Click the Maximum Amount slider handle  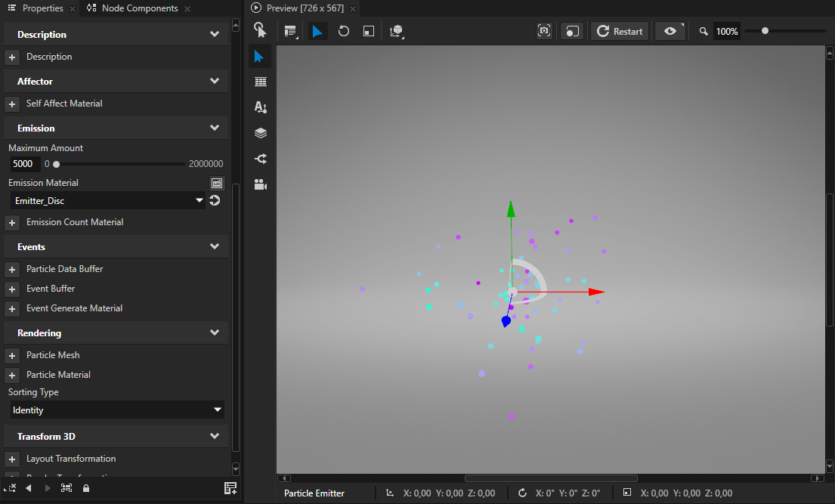coord(57,164)
